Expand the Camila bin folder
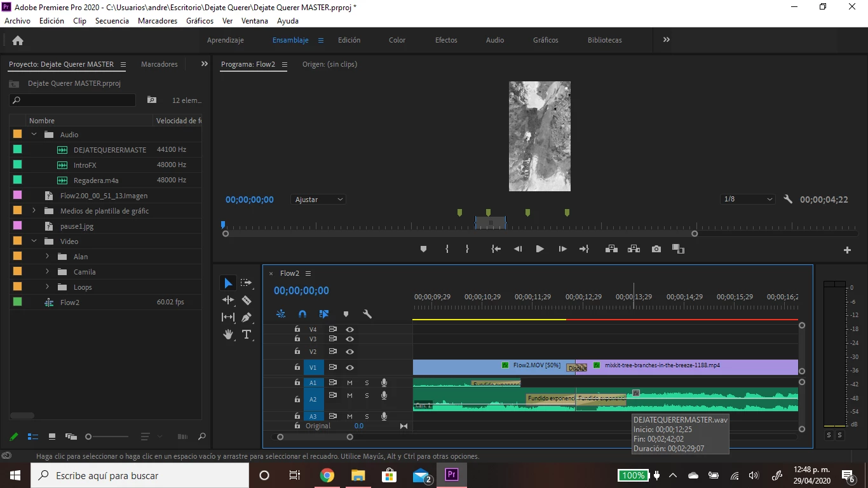The image size is (868, 488). tap(47, 272)
